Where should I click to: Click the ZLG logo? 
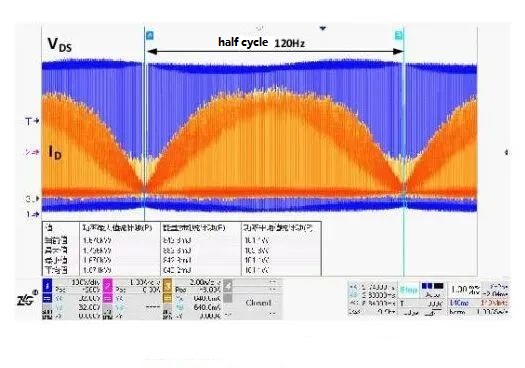click(26, 298)
